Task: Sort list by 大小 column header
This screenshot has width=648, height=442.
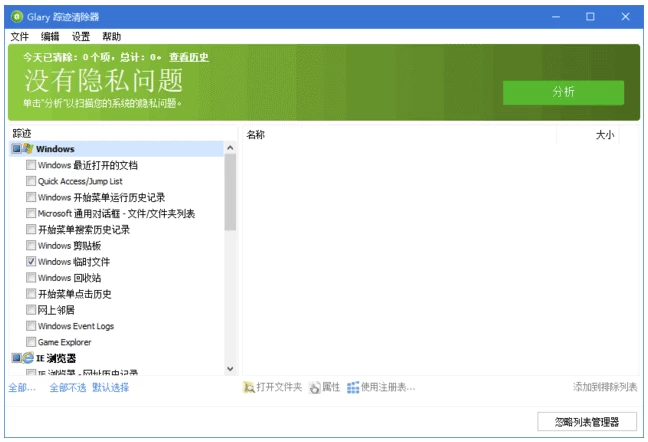Action: tap(604, 134)
